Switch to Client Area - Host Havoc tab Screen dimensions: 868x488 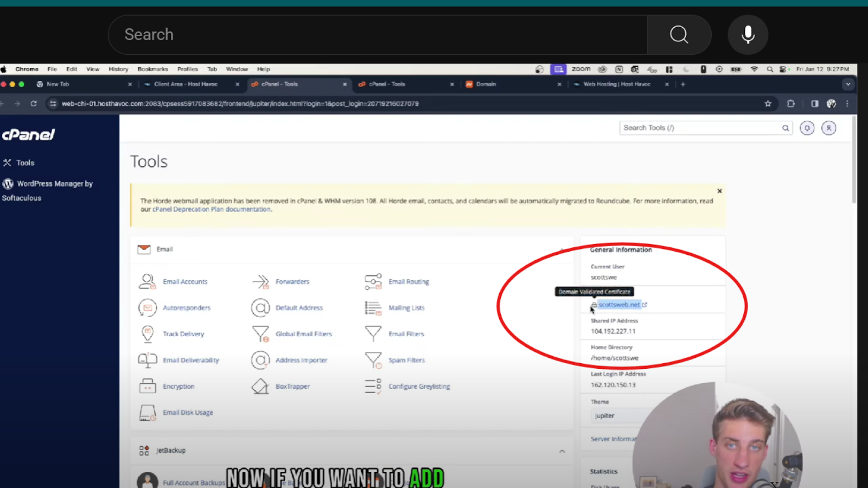tap(186, 84)
